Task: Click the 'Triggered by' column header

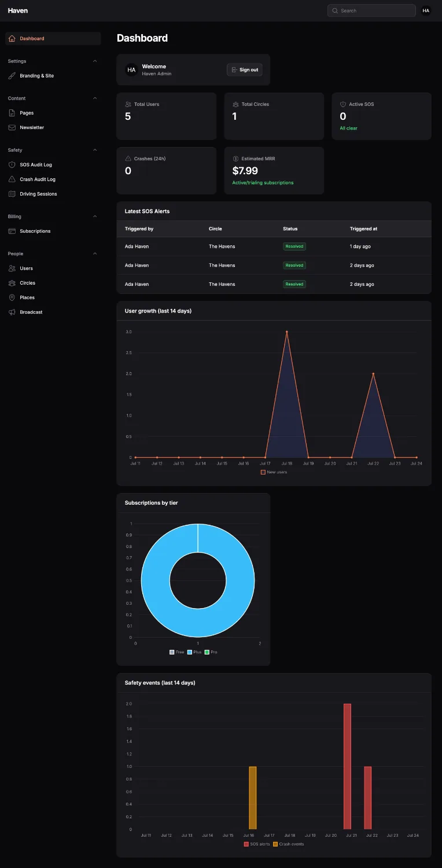Action: pyautogui.click(x=139, y=229)
